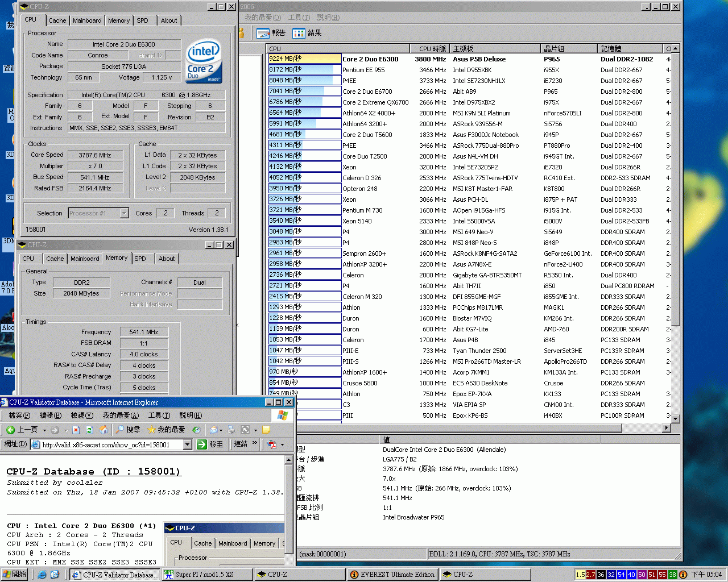Click the IE Back arrow button

coord(22,430)
